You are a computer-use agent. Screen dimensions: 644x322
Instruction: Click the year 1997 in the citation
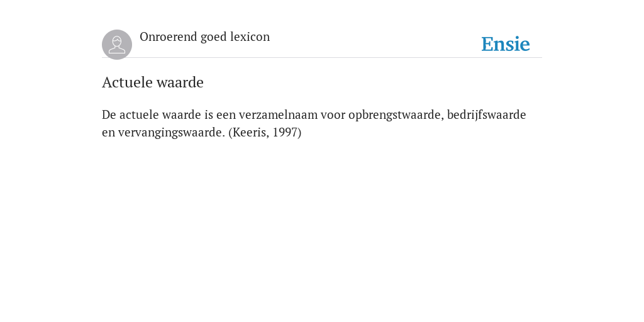[x=285, y=133]
